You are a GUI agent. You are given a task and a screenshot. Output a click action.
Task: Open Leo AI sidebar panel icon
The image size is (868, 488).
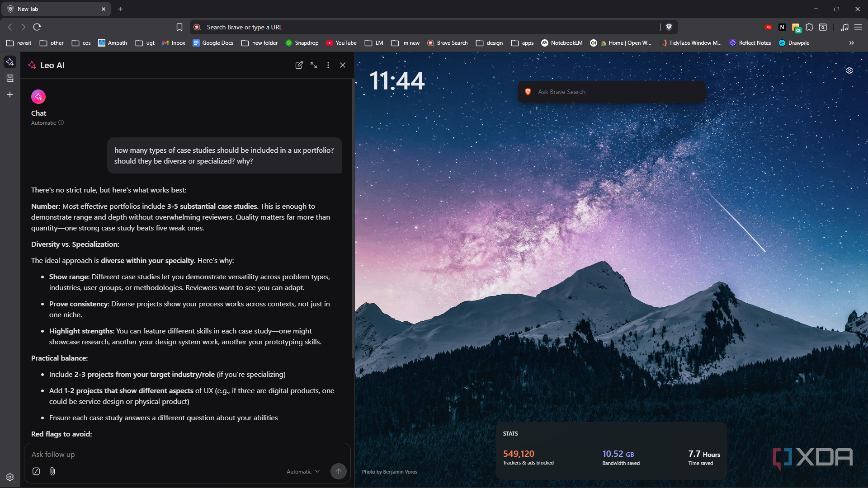point(10,62)
